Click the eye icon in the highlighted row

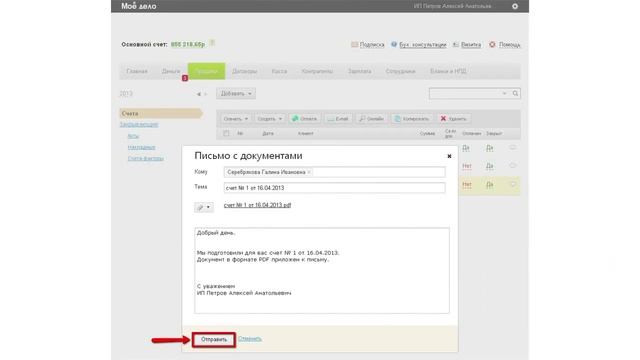click(513, 184)
